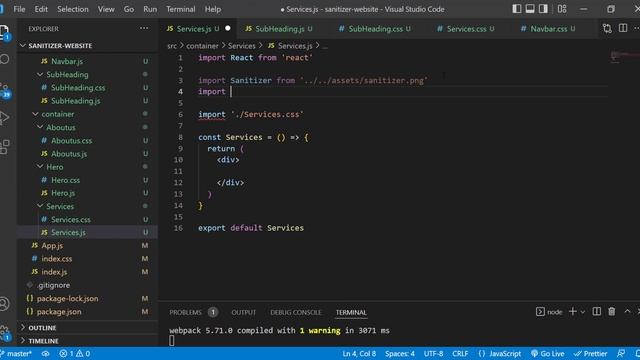Switch to the Services.css editor tab
Viewport: 640px width, 360px height.
465,29
